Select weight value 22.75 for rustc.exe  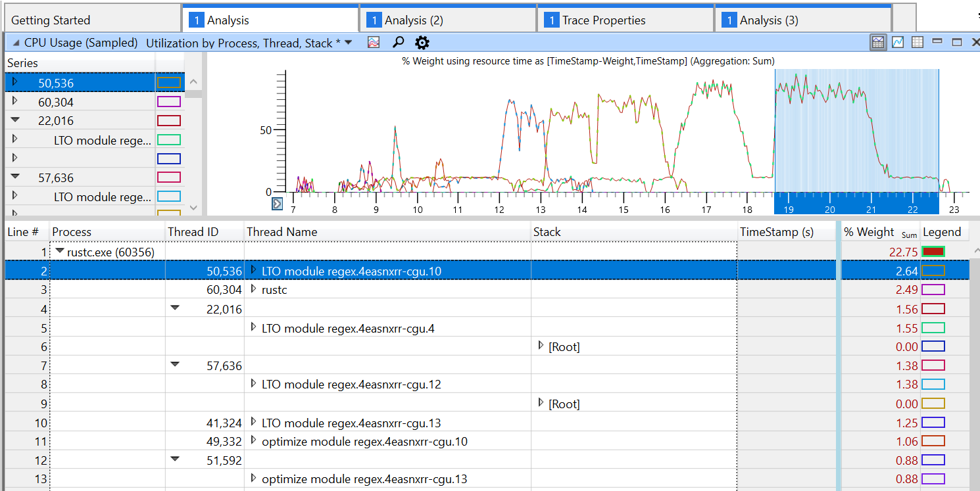click(881, 252)
